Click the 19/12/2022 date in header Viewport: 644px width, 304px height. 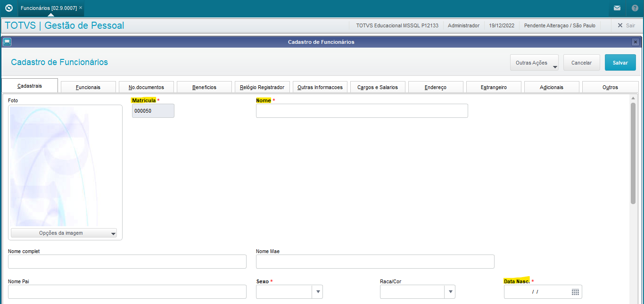click(502, 25)
